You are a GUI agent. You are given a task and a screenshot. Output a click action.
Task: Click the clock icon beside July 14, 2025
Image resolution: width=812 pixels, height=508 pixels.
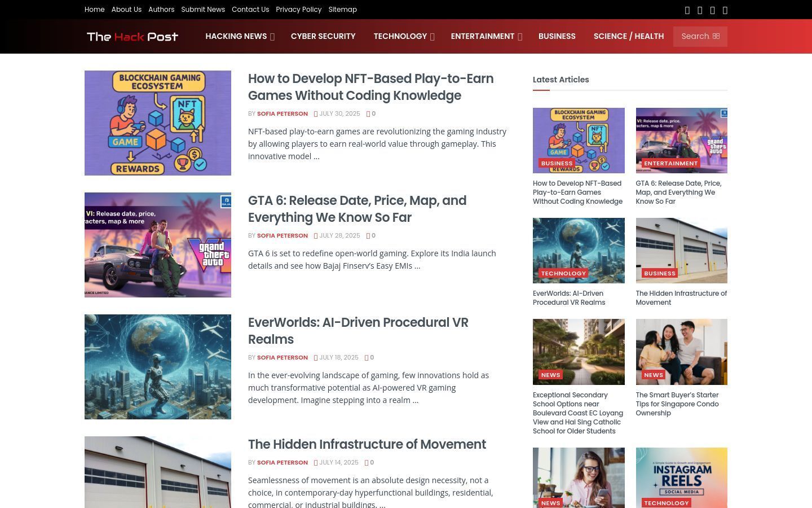tap(316, 463)
